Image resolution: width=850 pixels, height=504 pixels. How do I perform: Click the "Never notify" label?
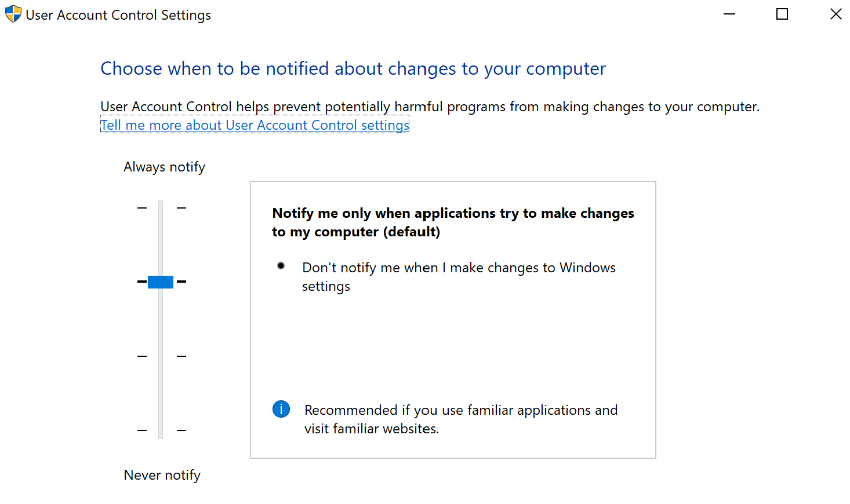pyautogui.click(x=162, y=475)
